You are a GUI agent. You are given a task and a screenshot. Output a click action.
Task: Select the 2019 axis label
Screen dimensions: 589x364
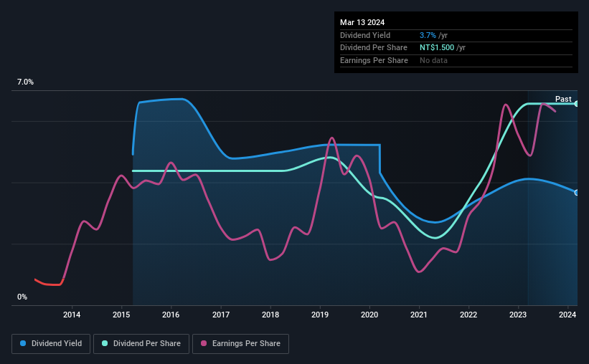tap(320, 315)
